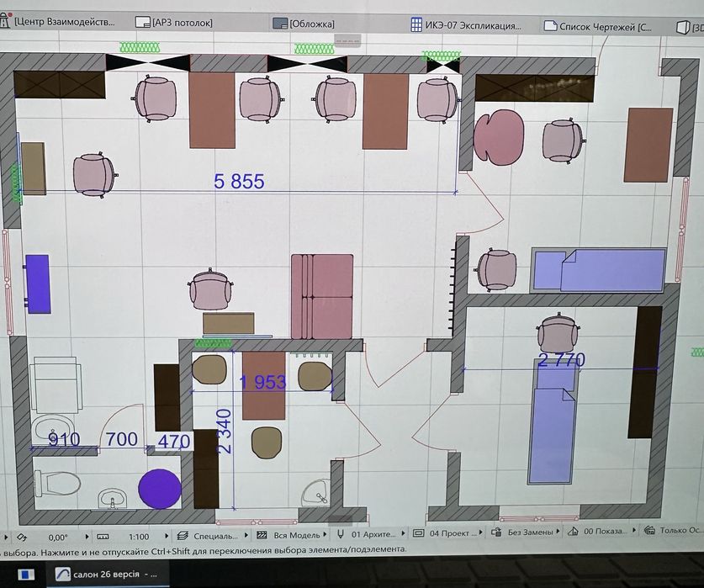Click the Вся Модель structure display button

point(290,535)
